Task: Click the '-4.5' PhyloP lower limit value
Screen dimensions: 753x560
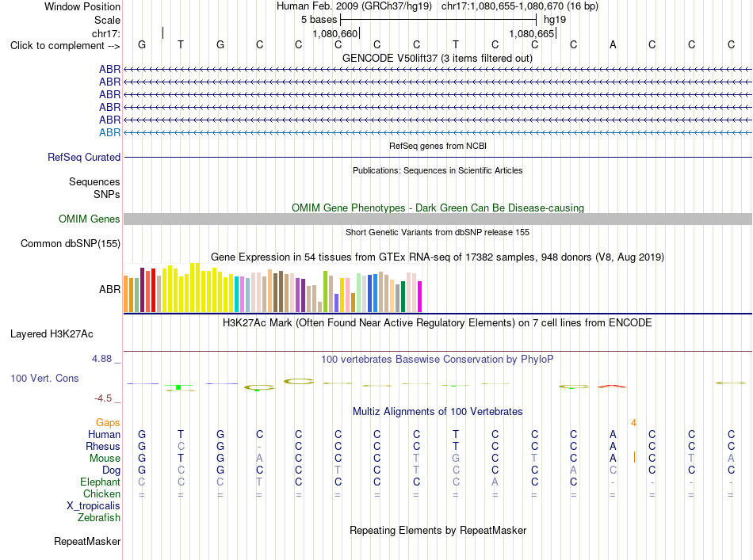Action: click(x=103, y=398)
